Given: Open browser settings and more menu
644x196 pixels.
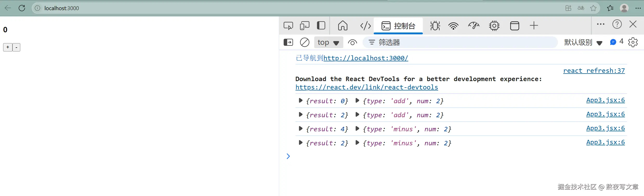Looking at the screenshot, I should point(638,8).
